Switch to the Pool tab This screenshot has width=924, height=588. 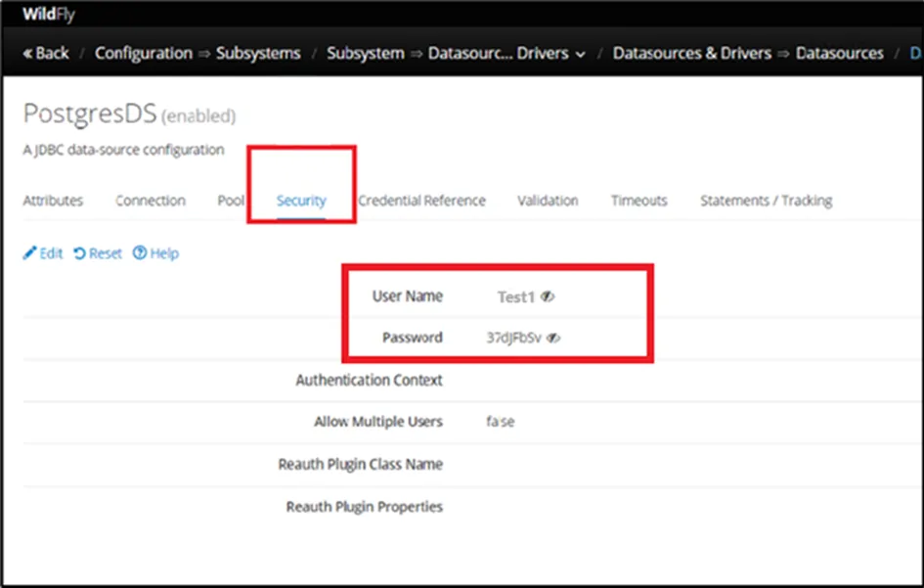(231, 201)
